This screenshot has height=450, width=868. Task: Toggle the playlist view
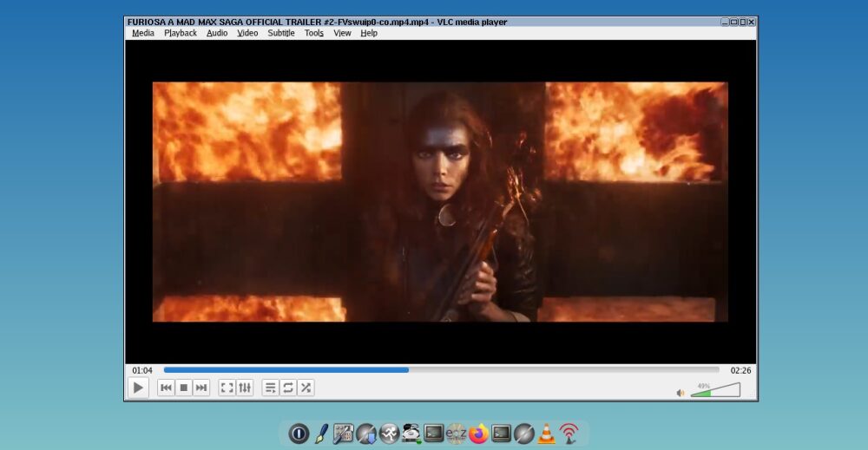(270, 388)
